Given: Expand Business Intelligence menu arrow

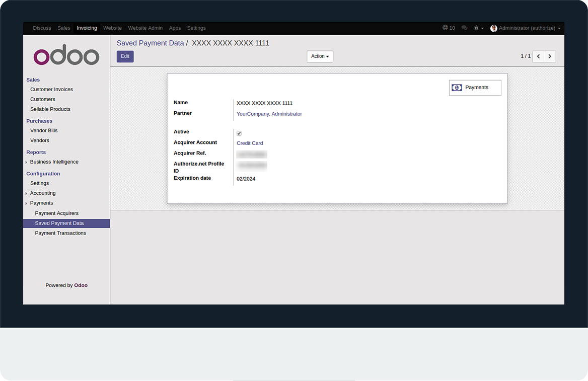Looking at the screenshot, I should pos(26,162).
